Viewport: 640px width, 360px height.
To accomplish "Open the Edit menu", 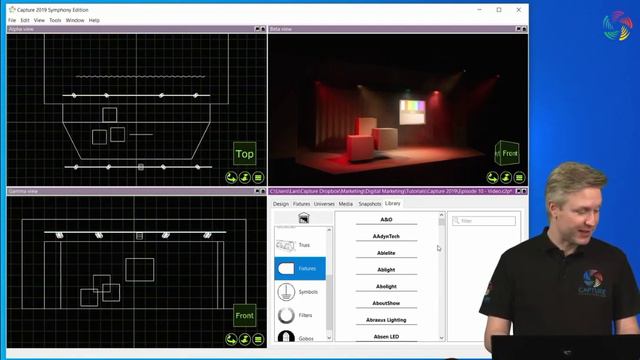I will click(x=25, y=20).
